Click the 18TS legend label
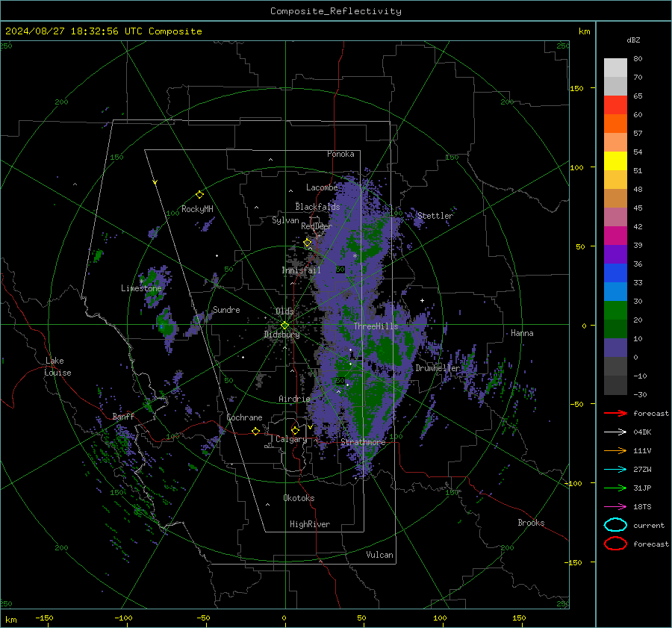This screenshot has height=628, width=672. pyautogui.click(x=642, y=507)
